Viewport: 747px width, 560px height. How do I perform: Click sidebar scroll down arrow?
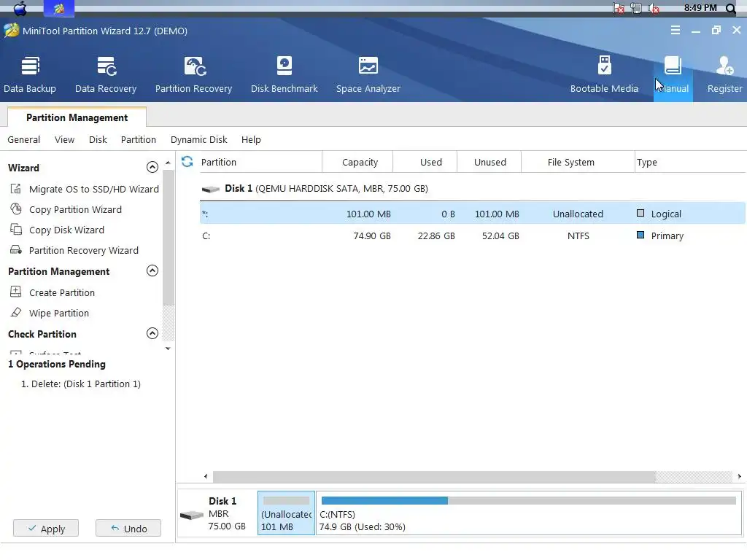pyautogui.click(x=168, y=349)
